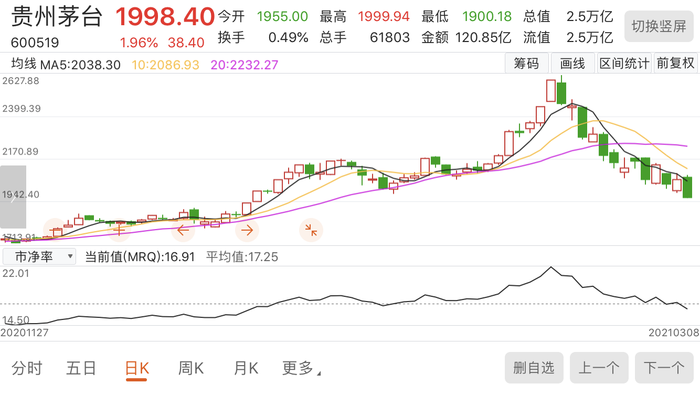This screenshot has width=700, height=394.
Task: Click the 删自选 button
Action: [534, 368]
